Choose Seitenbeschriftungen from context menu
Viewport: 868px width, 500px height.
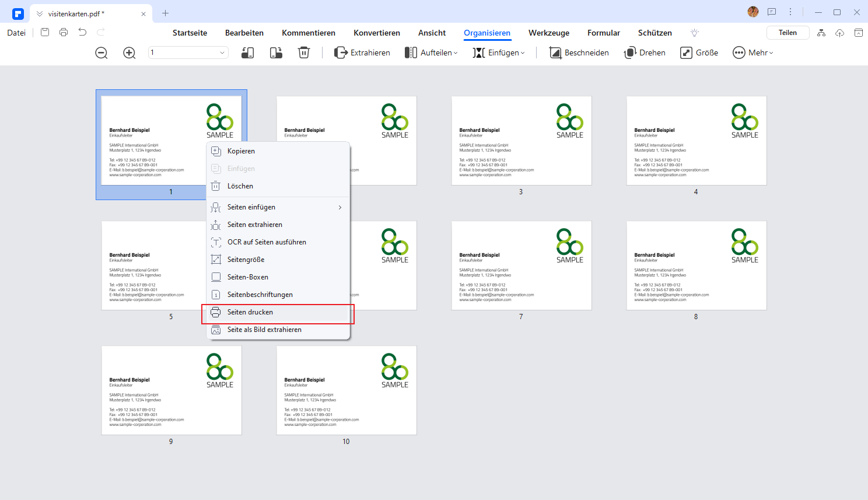coord(278,295)
